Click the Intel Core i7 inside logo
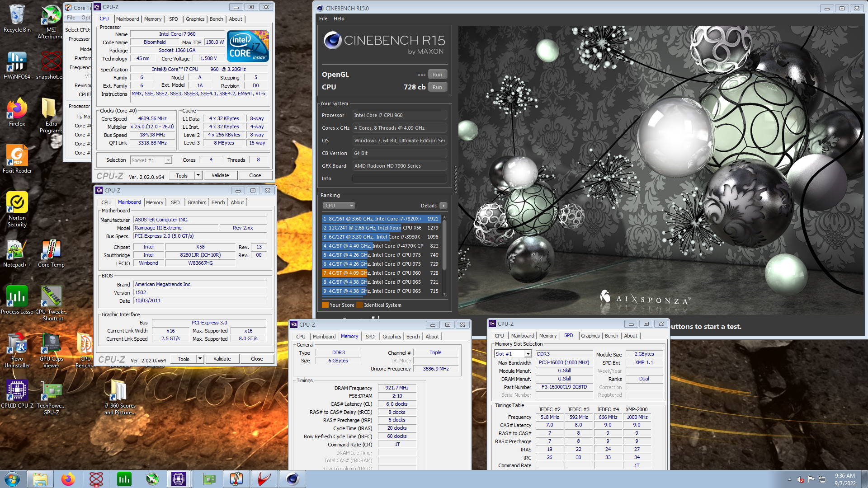Viewport: 868px width, 488px height. (x=248, y=46)
